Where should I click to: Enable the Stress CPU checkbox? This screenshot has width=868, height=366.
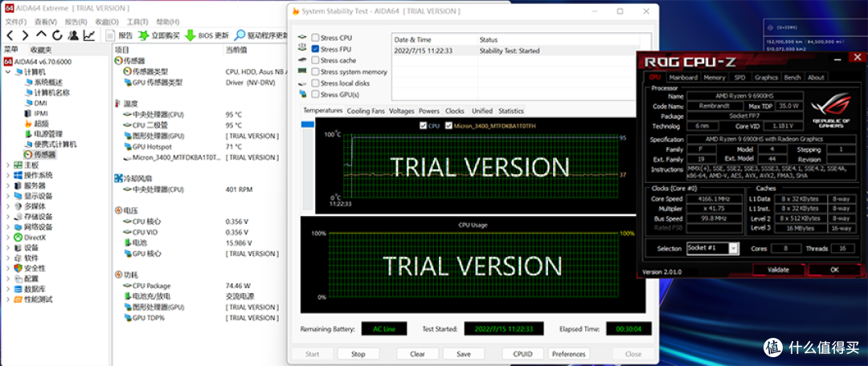pos(315,38)
